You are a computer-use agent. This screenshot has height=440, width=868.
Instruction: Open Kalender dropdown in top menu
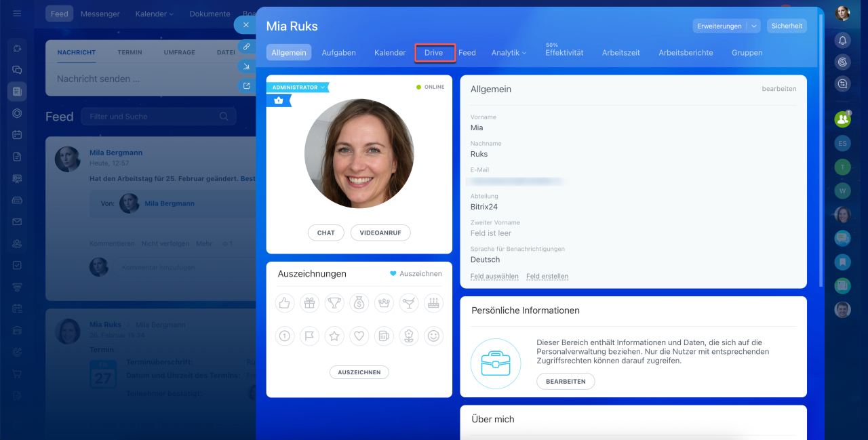click(154, 14)
